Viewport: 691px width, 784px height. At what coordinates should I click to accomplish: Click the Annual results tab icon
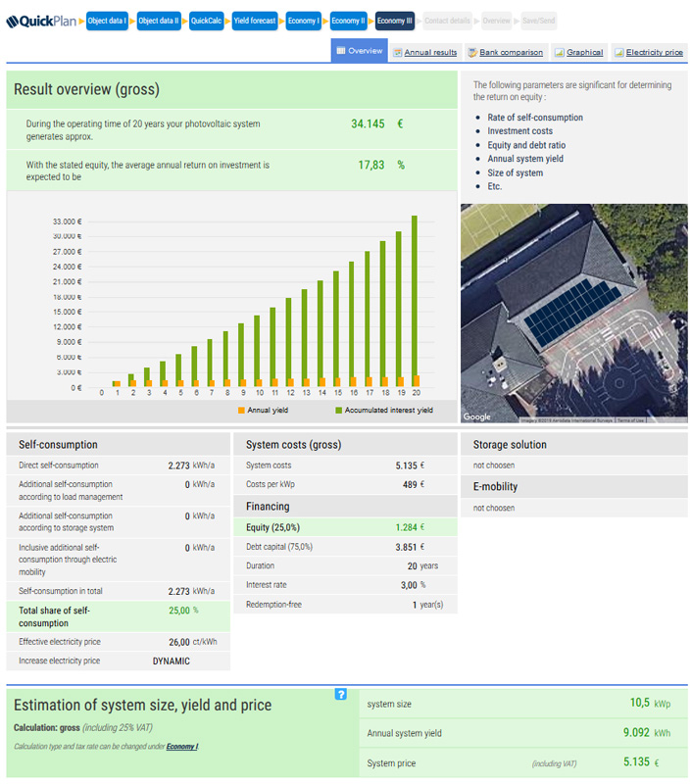[x=398, y=53]
